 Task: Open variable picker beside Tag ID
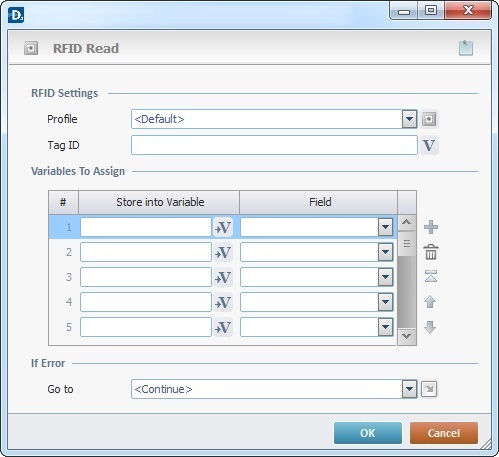pyautogui.click(x=429, y=145)
